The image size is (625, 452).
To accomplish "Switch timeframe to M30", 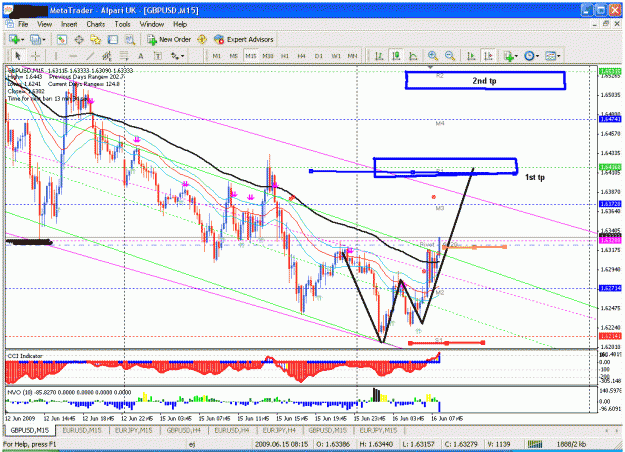I will 268,56.
